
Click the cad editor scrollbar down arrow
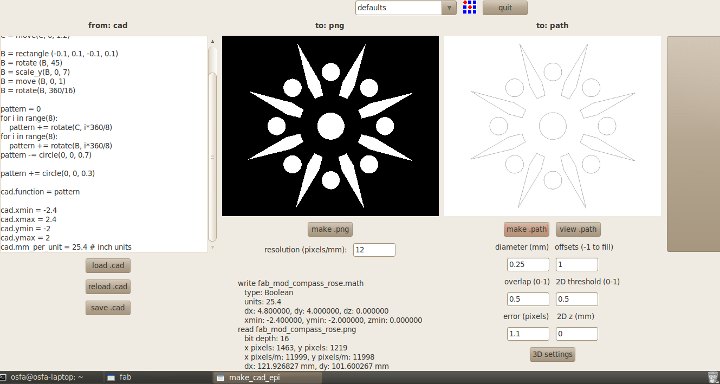pos(213,247)
